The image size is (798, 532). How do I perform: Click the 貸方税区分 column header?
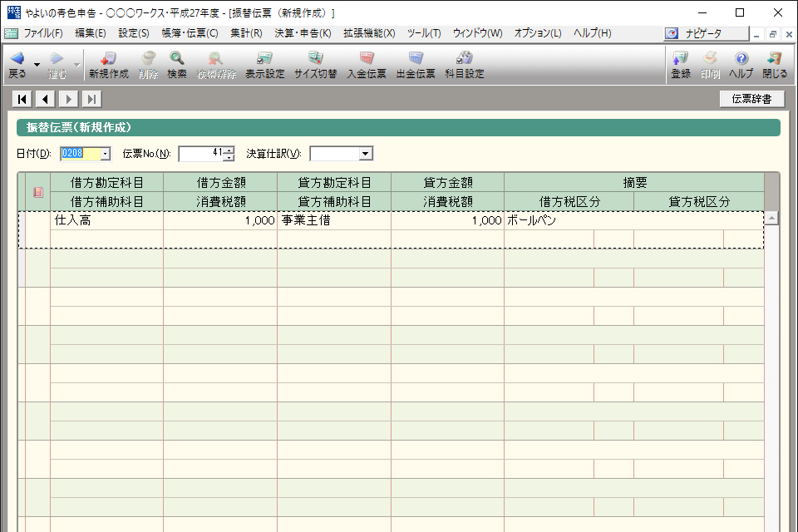click(699, 202)
